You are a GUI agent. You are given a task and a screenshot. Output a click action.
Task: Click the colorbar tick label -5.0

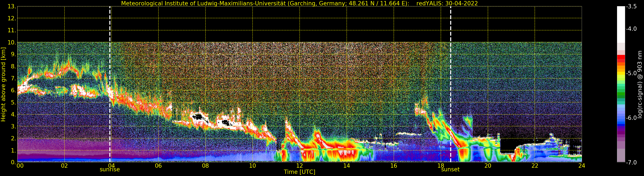coord(631,73)
